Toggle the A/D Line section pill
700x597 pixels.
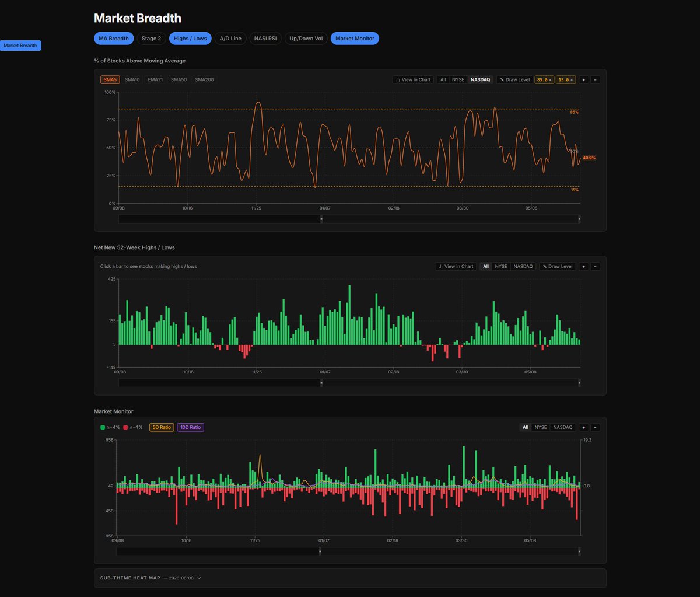230,39
